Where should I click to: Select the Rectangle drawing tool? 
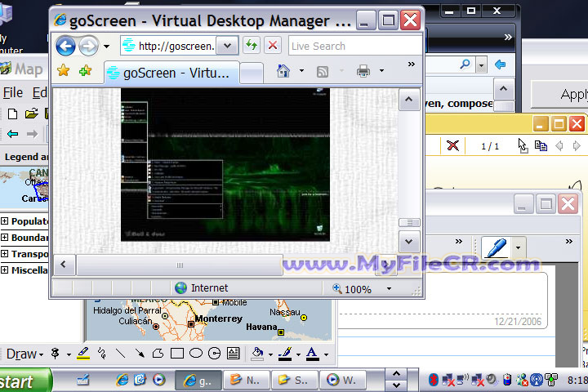click(x=177, y=354)
